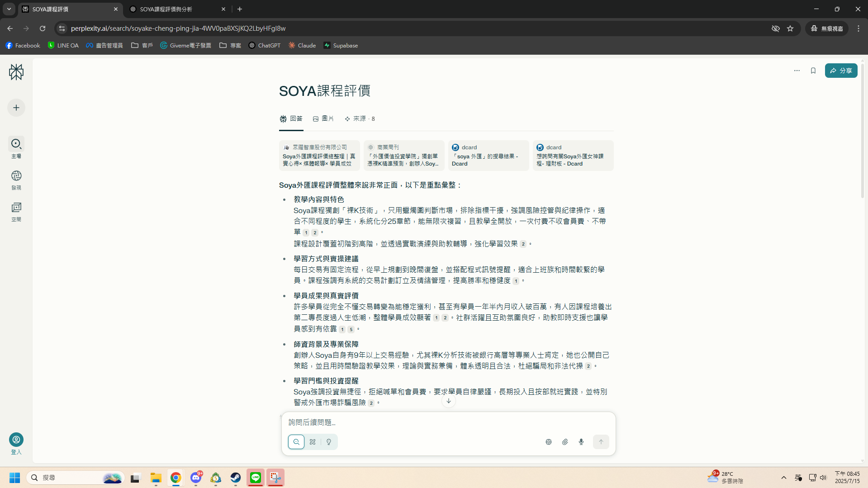Open the Claude bookmark

pos(302,45)
